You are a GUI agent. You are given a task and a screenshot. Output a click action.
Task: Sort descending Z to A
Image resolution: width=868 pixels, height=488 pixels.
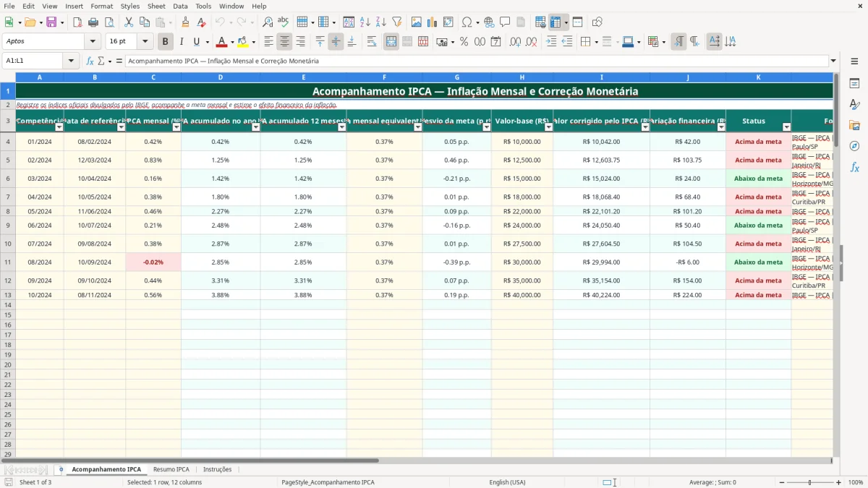pos(381,22)
